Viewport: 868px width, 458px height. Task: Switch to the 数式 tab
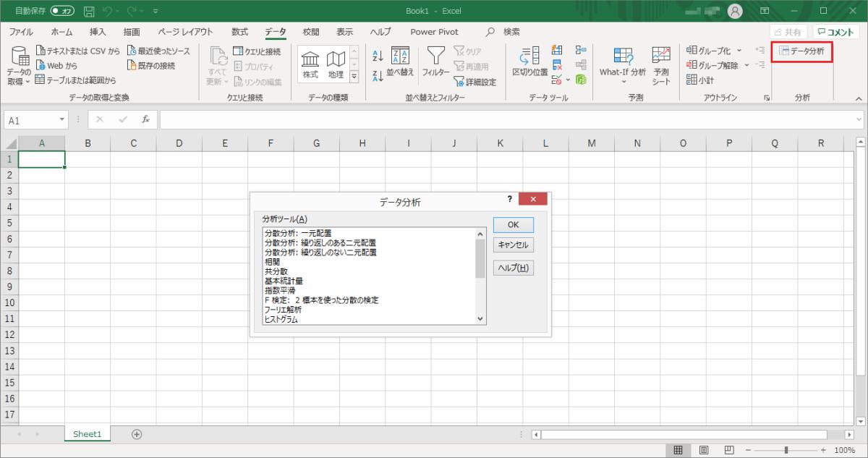[x=239, y=32]
